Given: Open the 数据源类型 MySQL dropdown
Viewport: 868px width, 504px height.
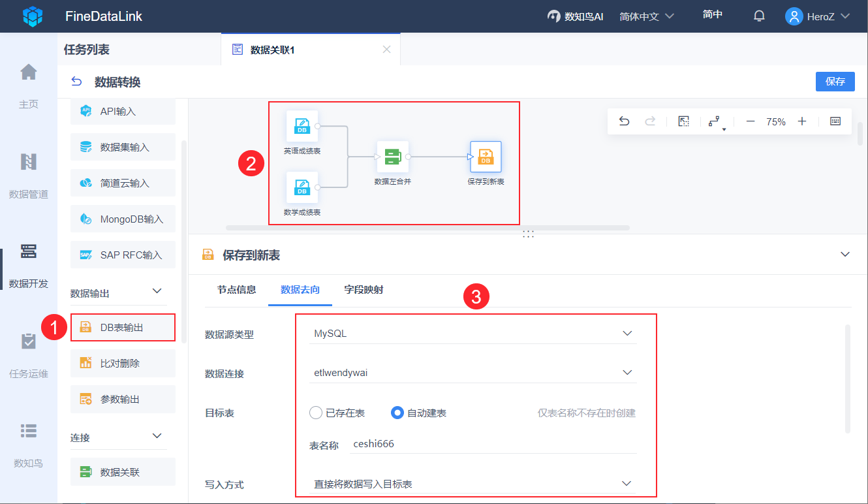Looking at the screenshot, I should click(x=473, y=334).
